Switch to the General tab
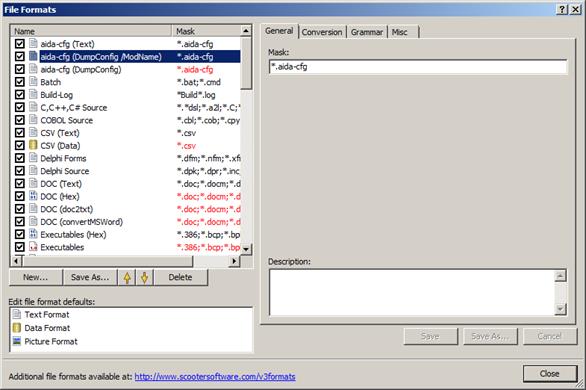This screenshot has width=586, height=390. point(279,31)
